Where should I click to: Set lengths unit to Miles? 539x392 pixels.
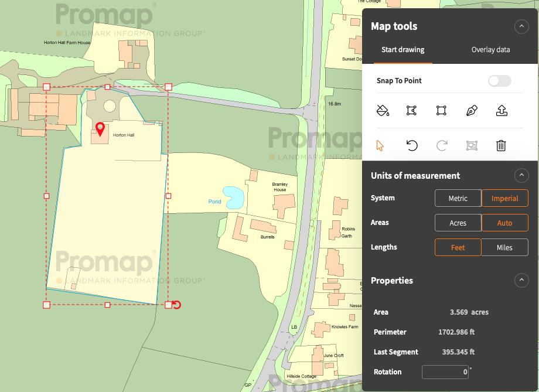tap(504, 247)
